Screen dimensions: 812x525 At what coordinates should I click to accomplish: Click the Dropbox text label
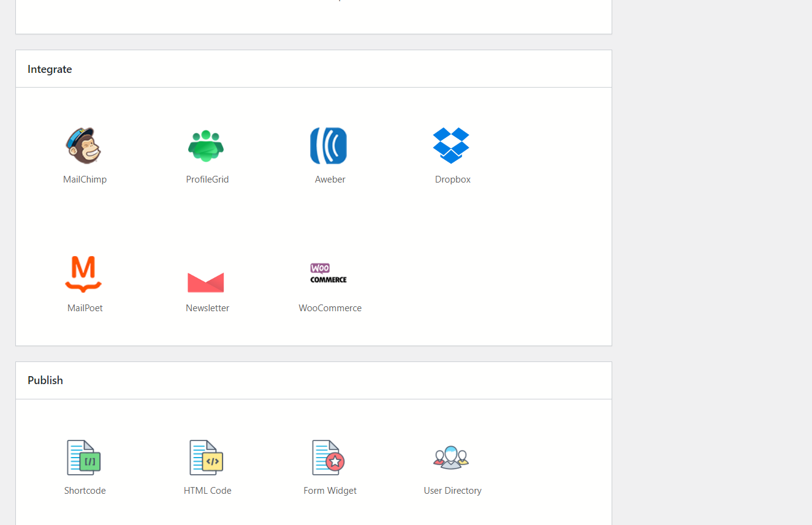452,179
